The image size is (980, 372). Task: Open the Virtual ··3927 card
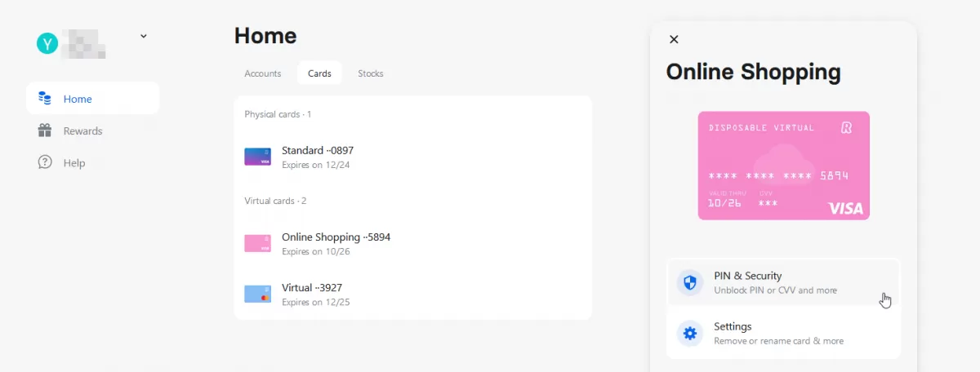pos(412,294)
